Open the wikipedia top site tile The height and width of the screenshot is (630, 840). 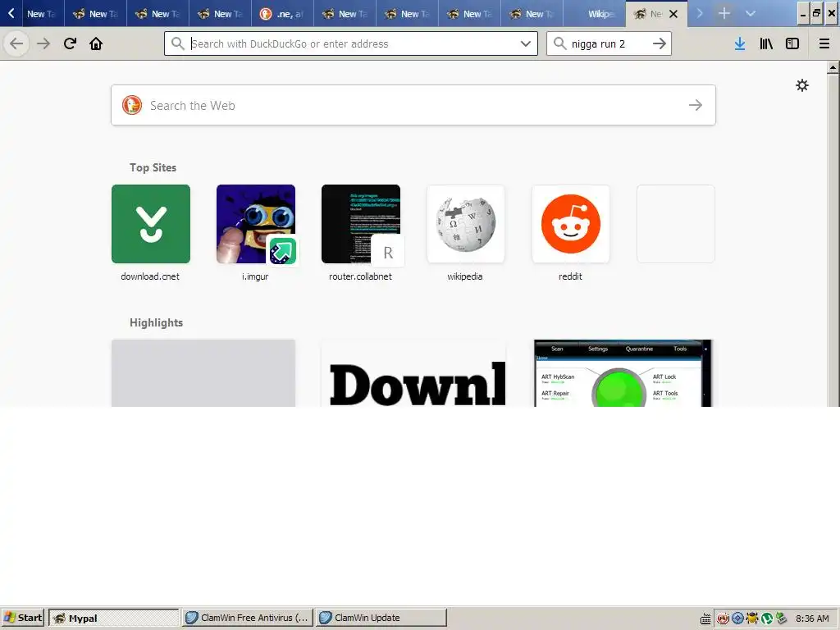click(466, 224)
